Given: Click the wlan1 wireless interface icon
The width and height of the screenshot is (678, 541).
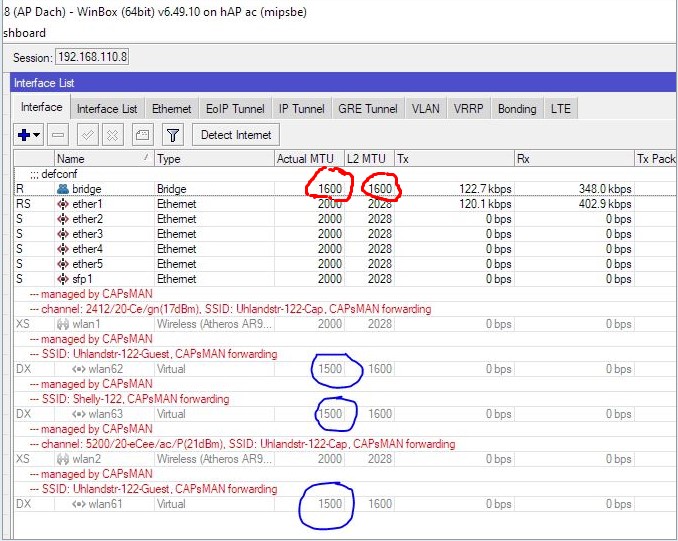Looking at the screenshot, I should pos(63,324).
